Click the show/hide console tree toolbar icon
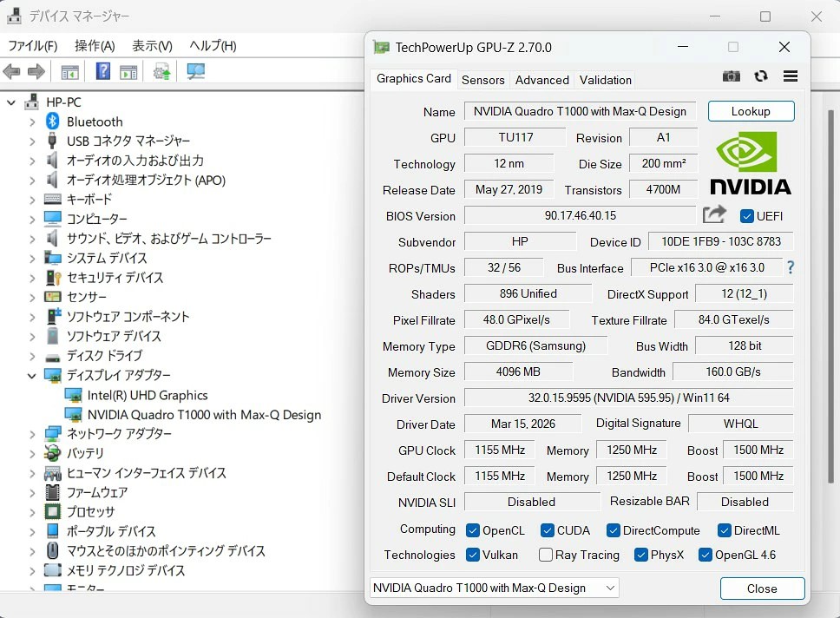The width and height of the screenshot is (840, 618). click(69, 72)
